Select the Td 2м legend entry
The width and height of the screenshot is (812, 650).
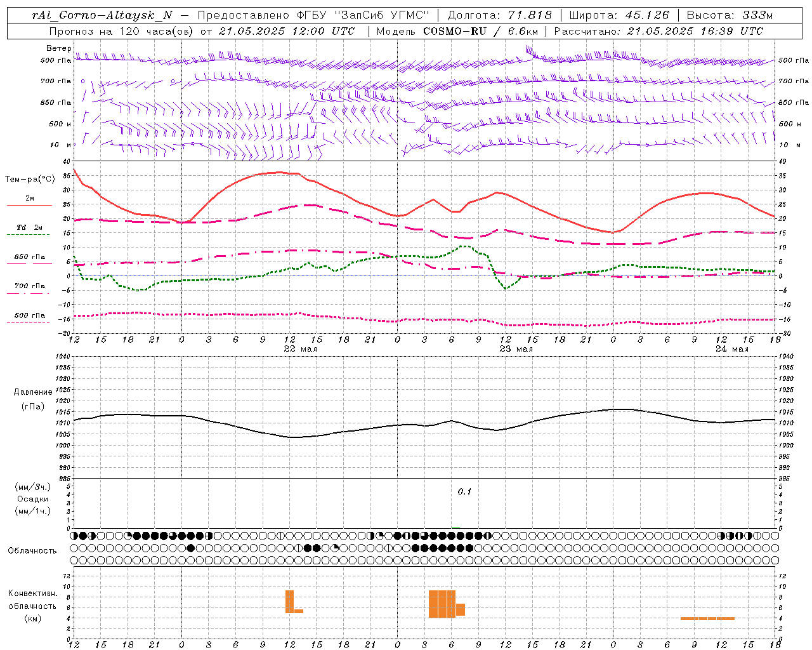click(29, 227)
